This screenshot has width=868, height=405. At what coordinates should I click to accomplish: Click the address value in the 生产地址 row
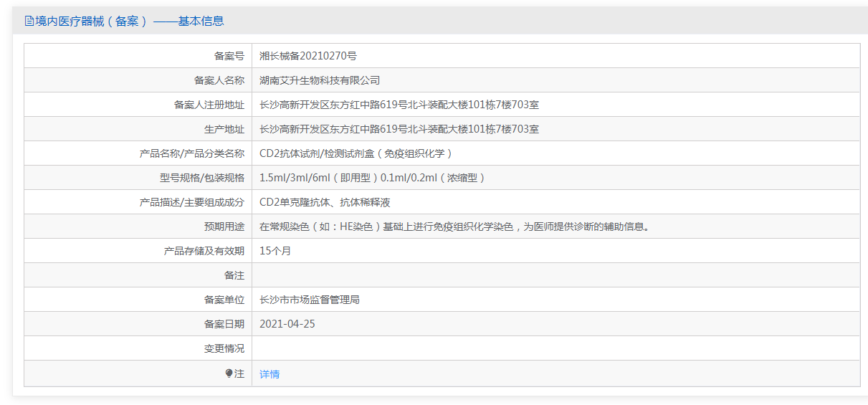399,129
